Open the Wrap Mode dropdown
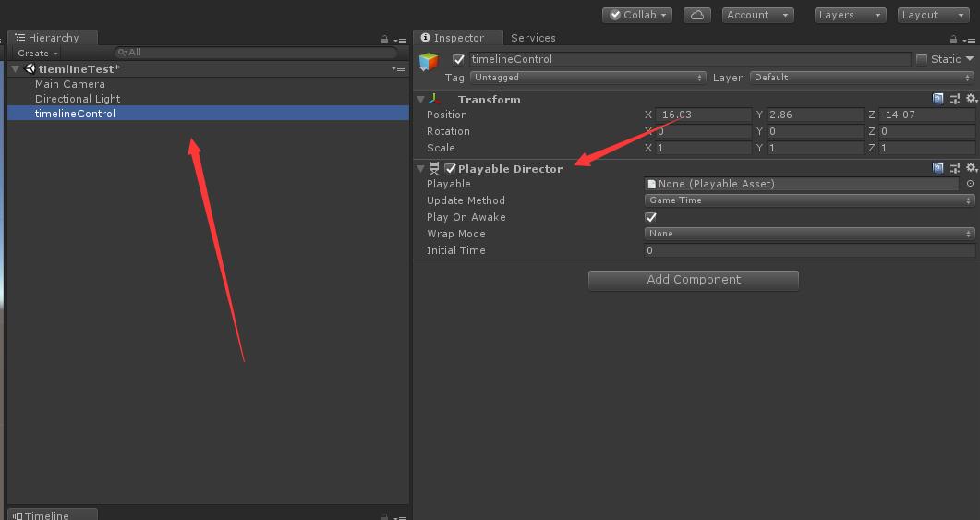This screenshot has height=520, width=980. pos(809,233)
